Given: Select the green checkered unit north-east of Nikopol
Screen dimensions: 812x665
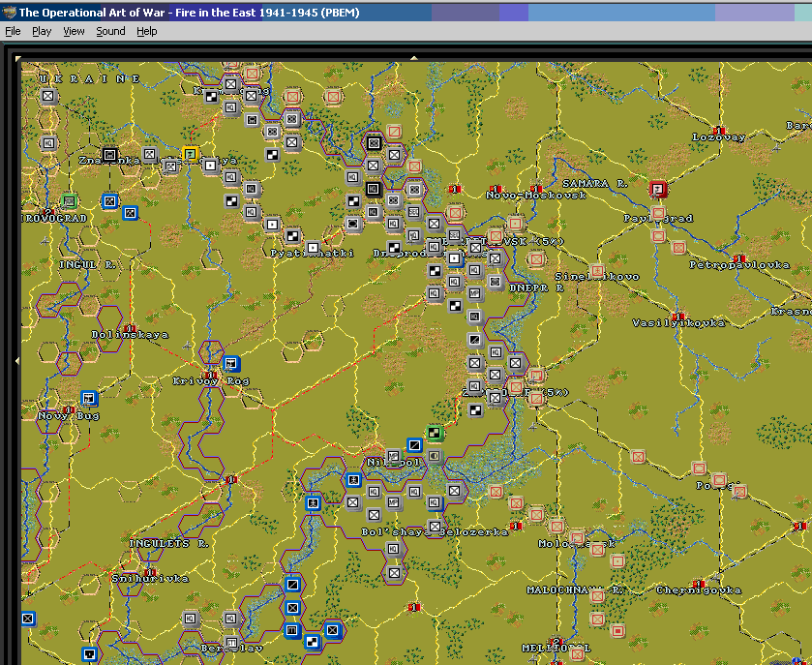Looking at the screenshot, I should click(x=435, y=433).
